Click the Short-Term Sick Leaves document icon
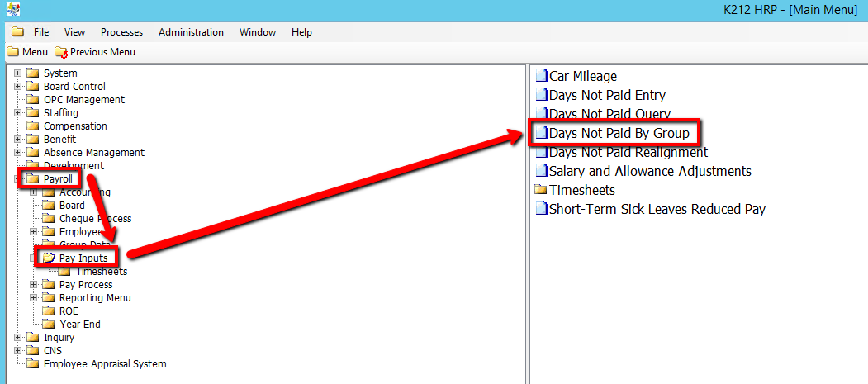Viewport: 868px width, 384px height. pos(542,209)
